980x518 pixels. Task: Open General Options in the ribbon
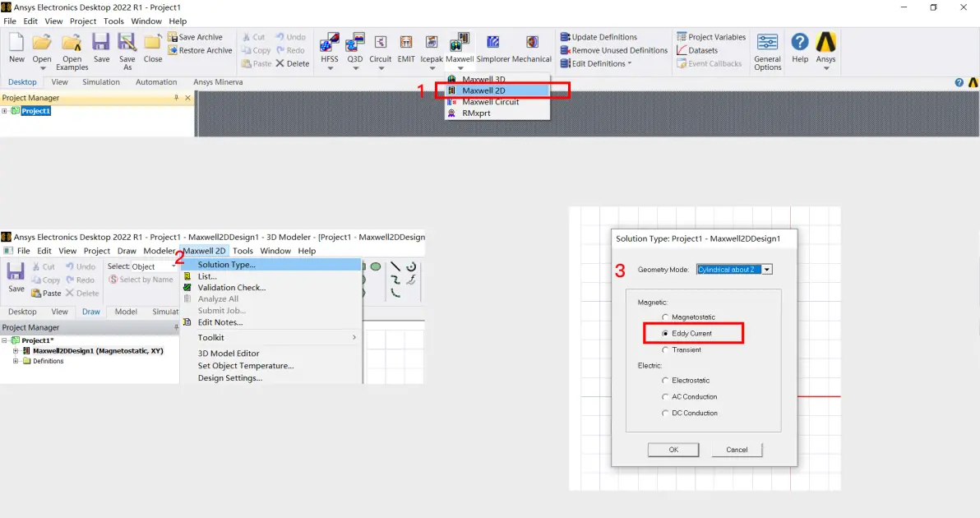(768, 51)
